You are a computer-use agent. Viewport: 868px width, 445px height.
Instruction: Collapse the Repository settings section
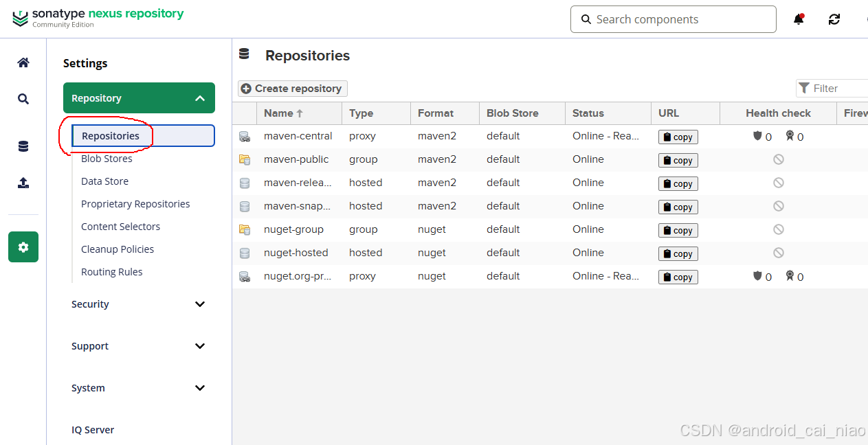point(139,98)
